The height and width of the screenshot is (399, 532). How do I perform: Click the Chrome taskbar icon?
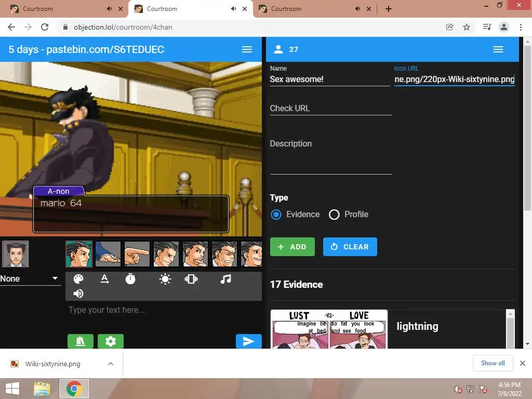(74, 389)
